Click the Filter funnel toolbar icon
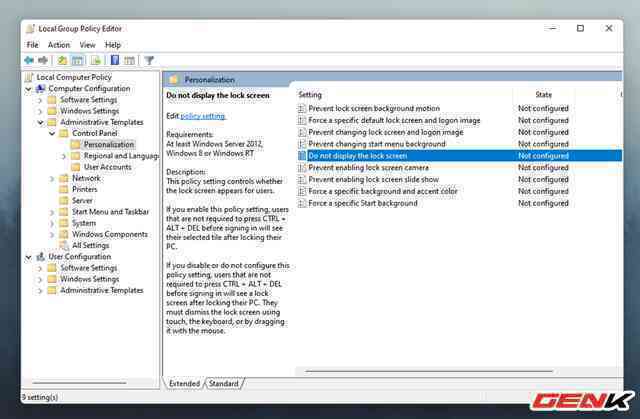Screen dimensions: 640x419 pos(149,60)
